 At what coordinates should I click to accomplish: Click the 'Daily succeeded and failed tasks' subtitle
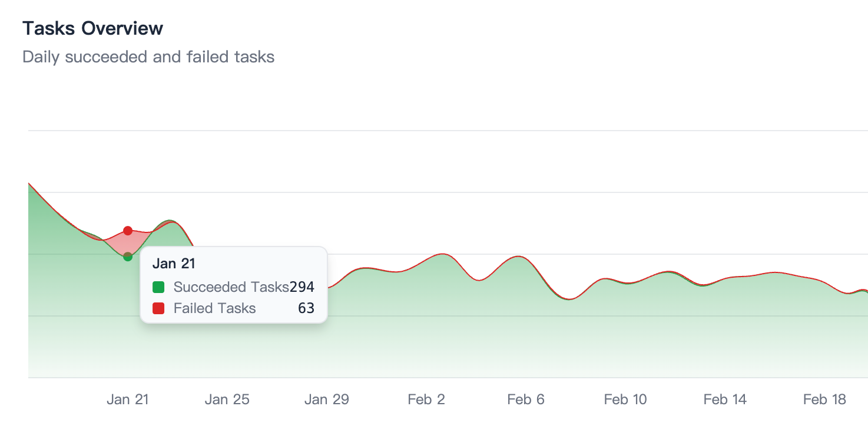(148, 57)
